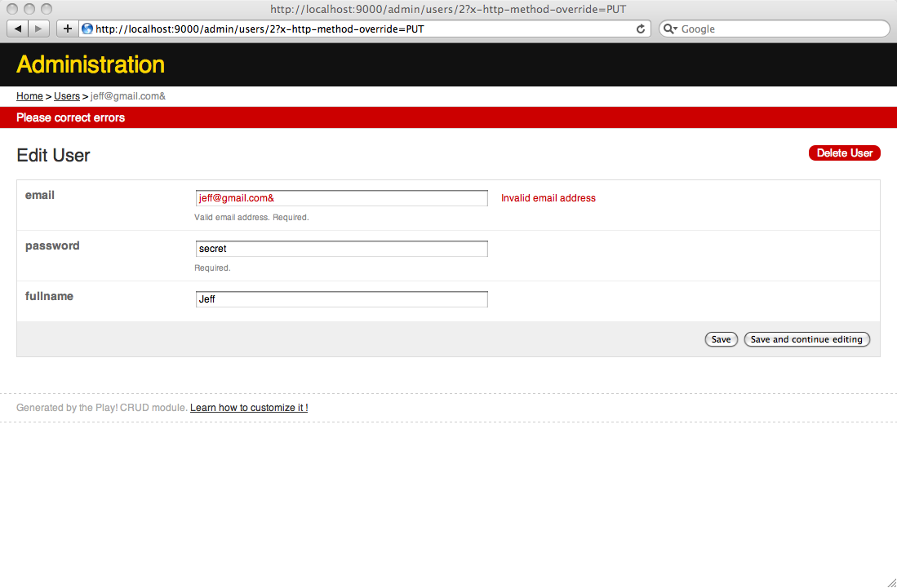Click the window resize grip corner
The height and width of the screenshot is (588, 897).
coord(890,581)
